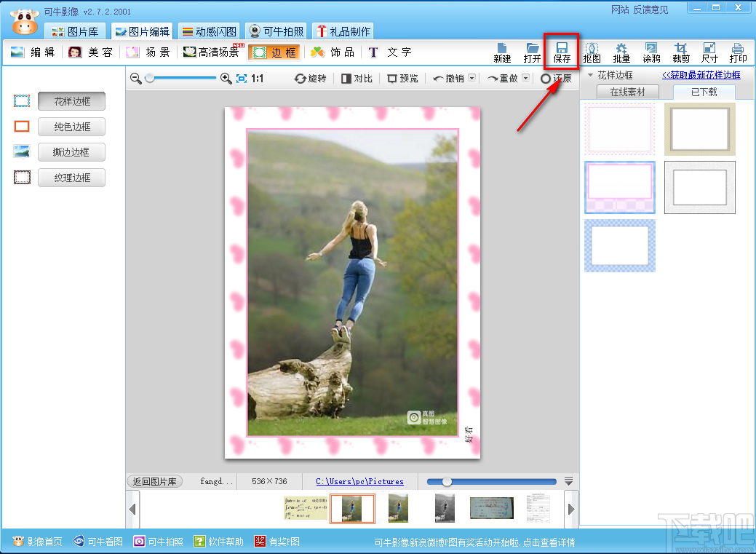This screenshot has width=756, height=554.
Task: Apply the blue checkered frame thumbnail
Action: coord(620,245)
